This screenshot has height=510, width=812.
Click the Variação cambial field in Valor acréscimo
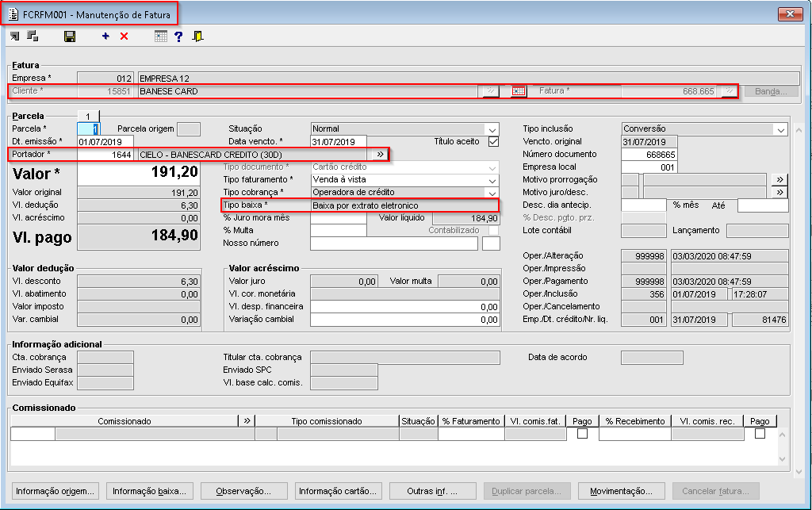(x=405, y=320)
